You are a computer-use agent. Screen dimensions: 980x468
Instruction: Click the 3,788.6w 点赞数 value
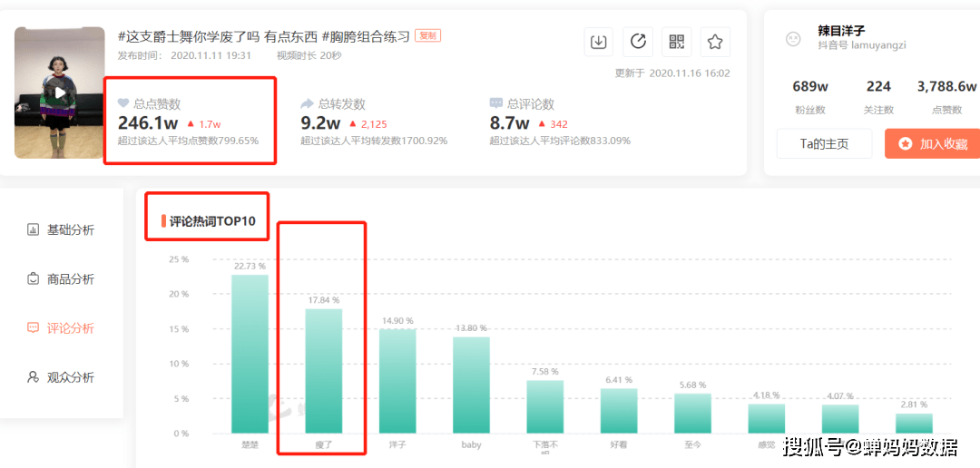pyautogui.click(x=946, y=86)
